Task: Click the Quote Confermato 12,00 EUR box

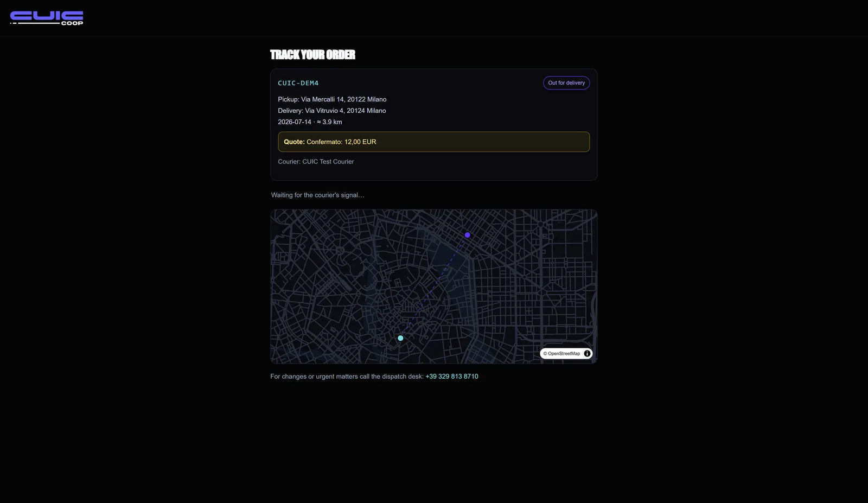Action: pyautogui.click(x=433, y=142)
